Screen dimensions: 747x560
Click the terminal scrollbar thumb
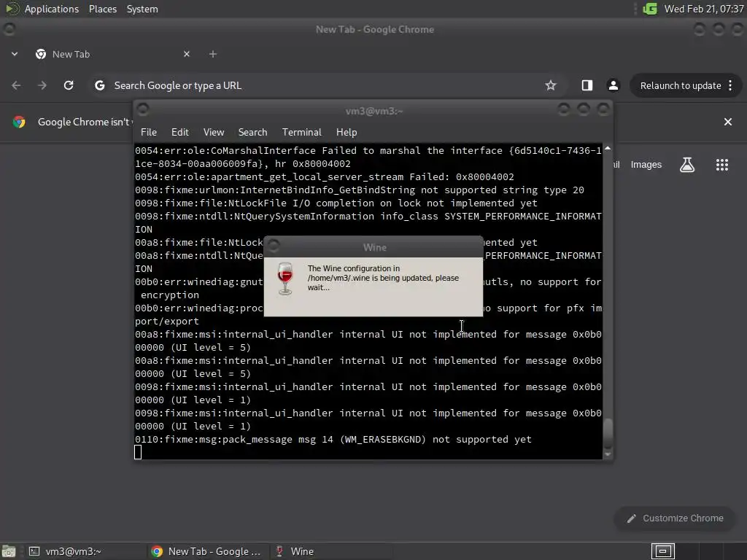point(608,433)
